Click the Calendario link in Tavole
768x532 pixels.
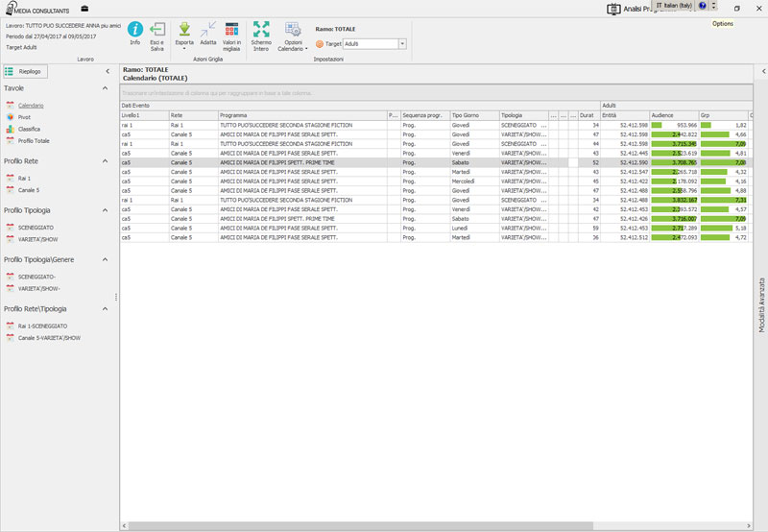[30, 105]
